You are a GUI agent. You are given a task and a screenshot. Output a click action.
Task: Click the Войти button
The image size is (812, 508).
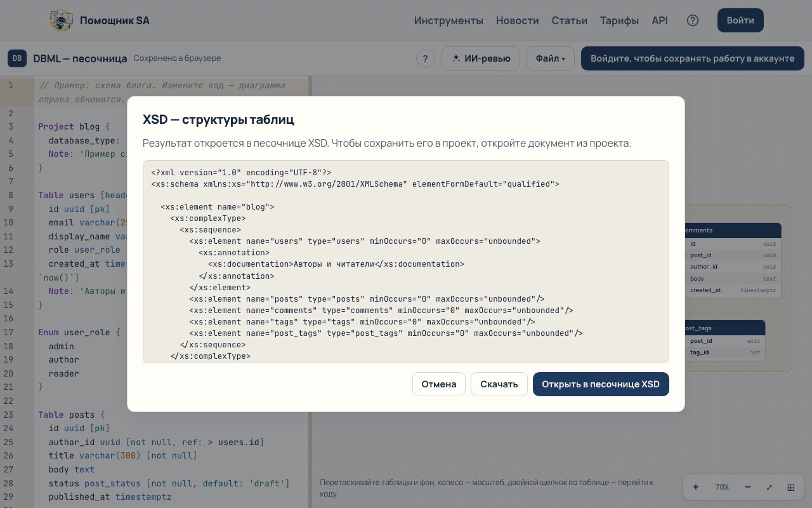pos(740,20)
